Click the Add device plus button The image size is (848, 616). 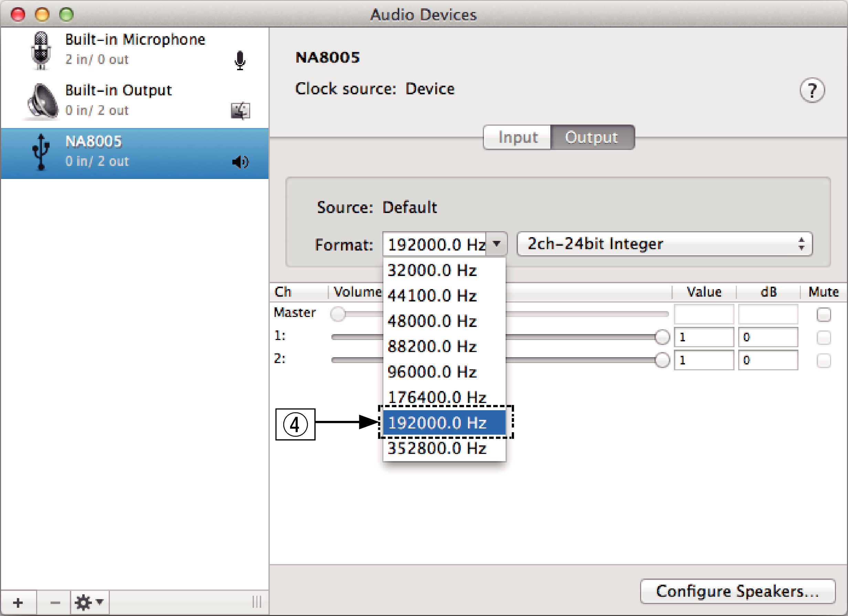tap(18, 604)
